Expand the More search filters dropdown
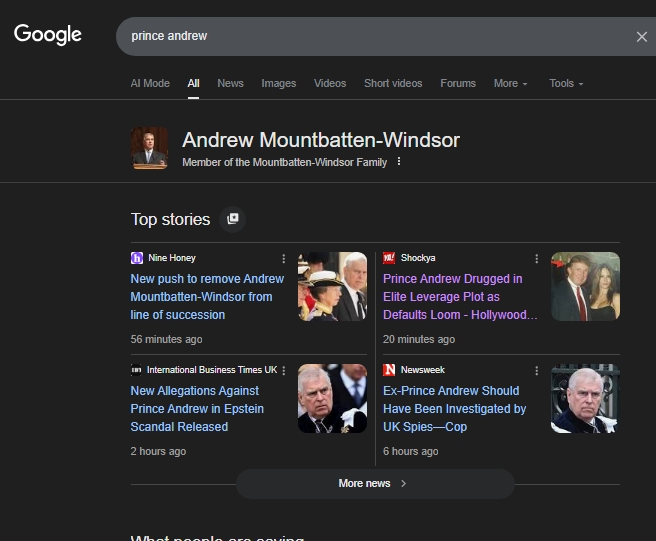 510,84
